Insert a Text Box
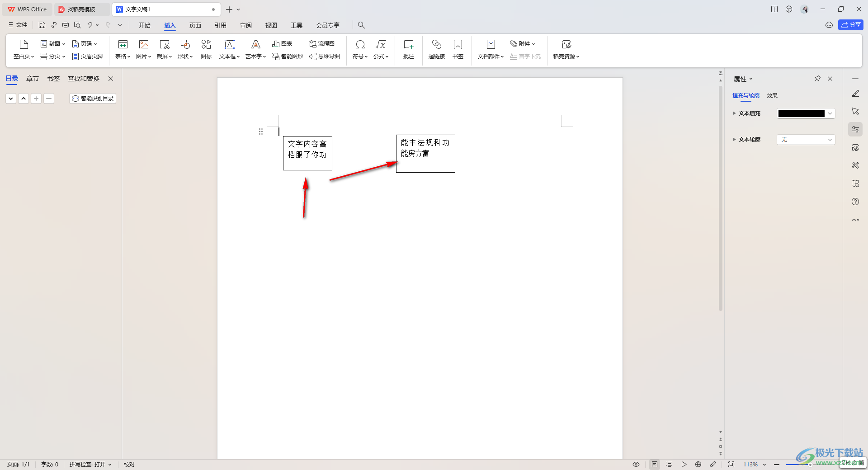This screenshot has width=868, height=470. (x=229, y=50)
